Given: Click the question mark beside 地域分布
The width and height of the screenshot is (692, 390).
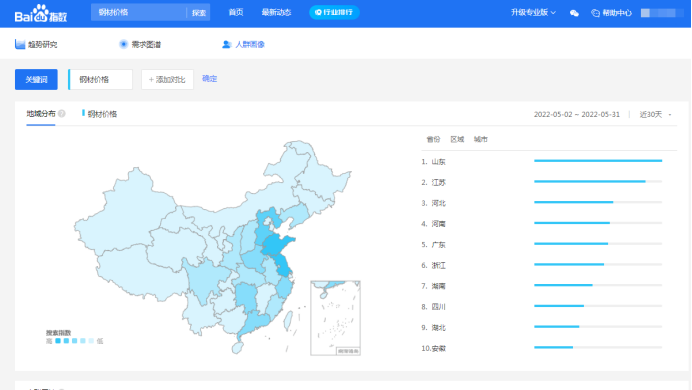Looking at the screenshot, I should tap(62, 114).
